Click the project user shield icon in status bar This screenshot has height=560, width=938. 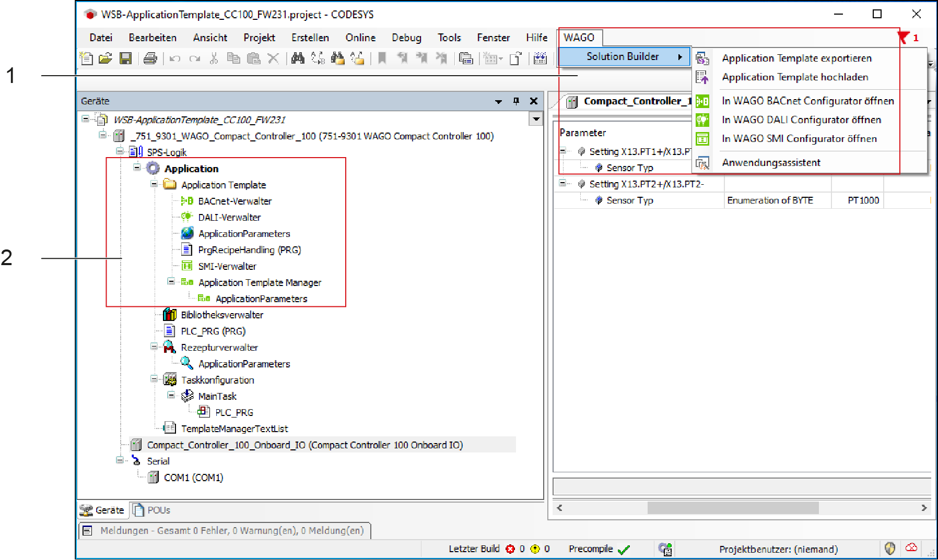click(x=890, y=549)
